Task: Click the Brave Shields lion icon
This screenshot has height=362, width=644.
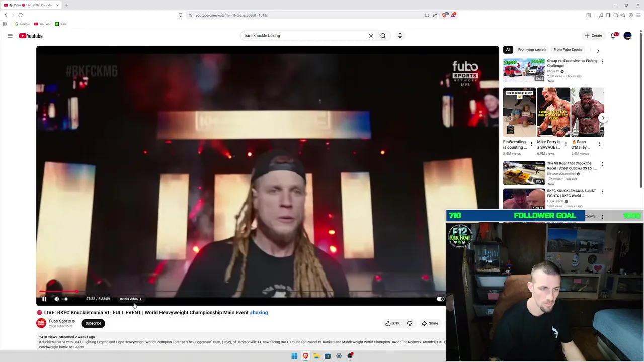Action: pyautogui.click(x=445, y=15)
